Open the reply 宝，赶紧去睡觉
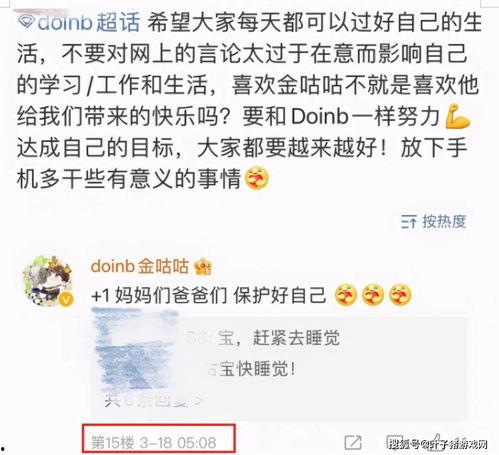The height and width of the screenshot is (455, 499). coord(279,338)
